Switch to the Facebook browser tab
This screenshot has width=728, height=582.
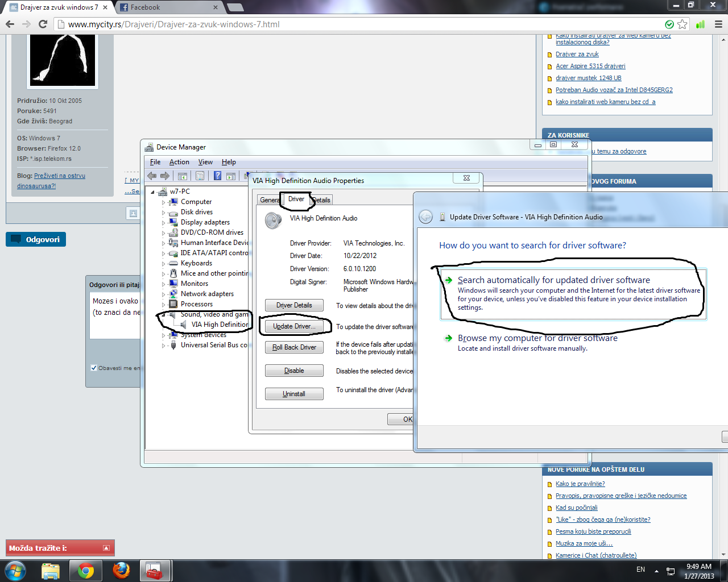pos(168,7)
